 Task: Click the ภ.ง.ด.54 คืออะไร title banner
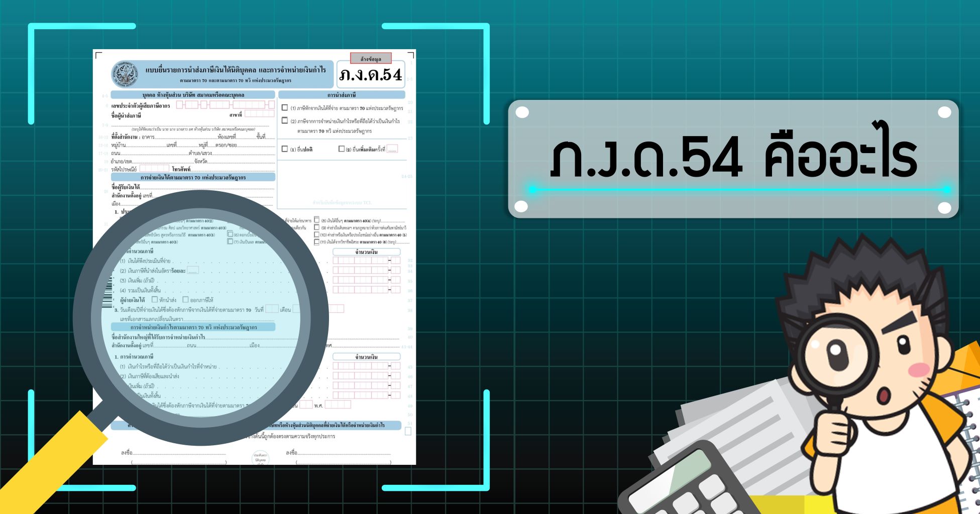(x=733, y=159)
